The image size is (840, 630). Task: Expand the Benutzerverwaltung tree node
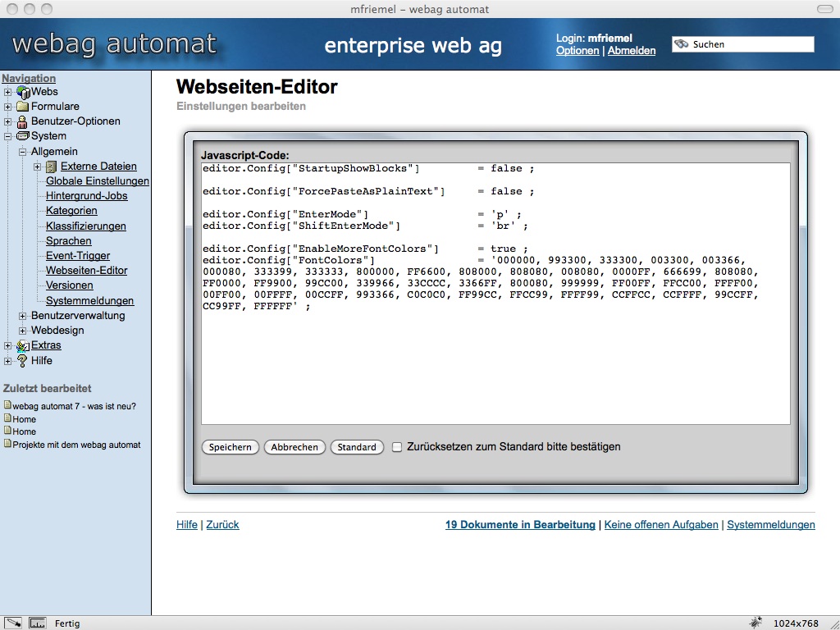tap(23, 316)
